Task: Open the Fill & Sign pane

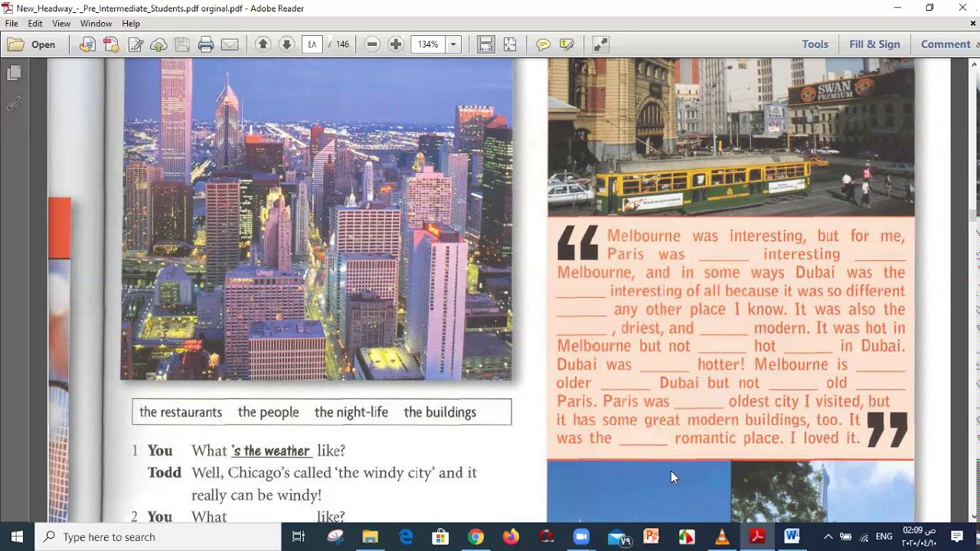Action: click(874, 44)
